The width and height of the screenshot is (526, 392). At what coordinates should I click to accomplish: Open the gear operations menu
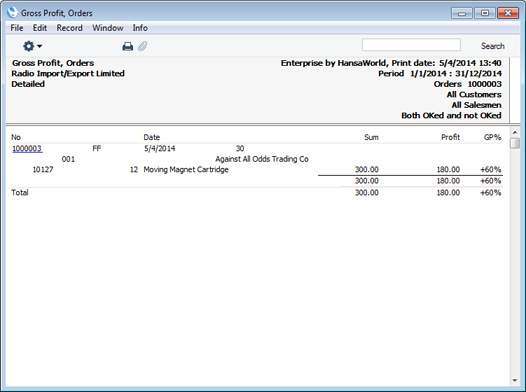click(32, 46)
